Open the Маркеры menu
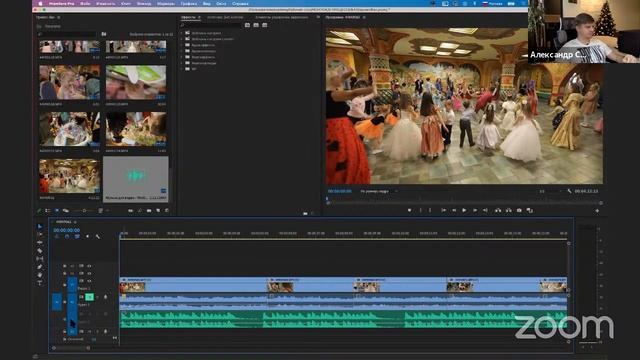The image size is (640, 360). 166,3
